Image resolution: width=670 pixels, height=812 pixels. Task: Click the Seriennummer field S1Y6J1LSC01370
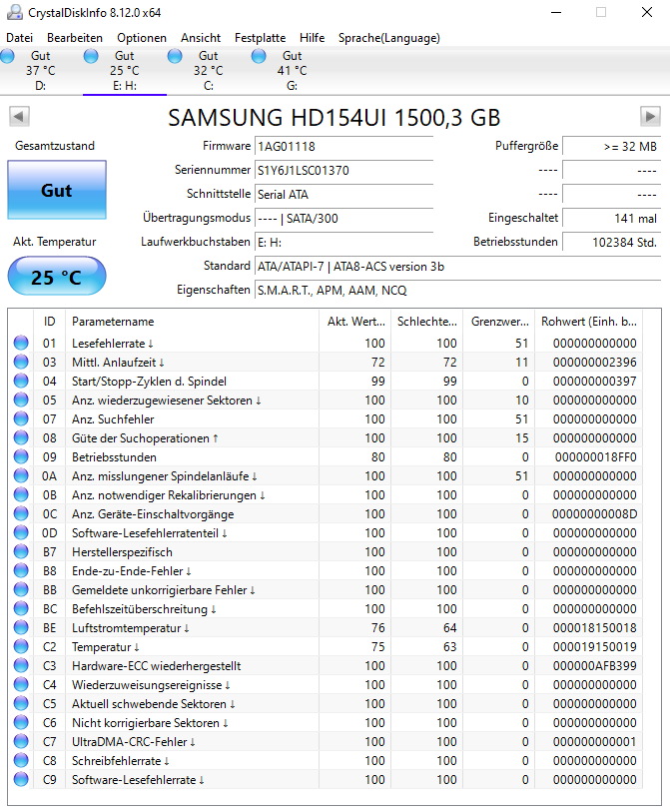343,170
